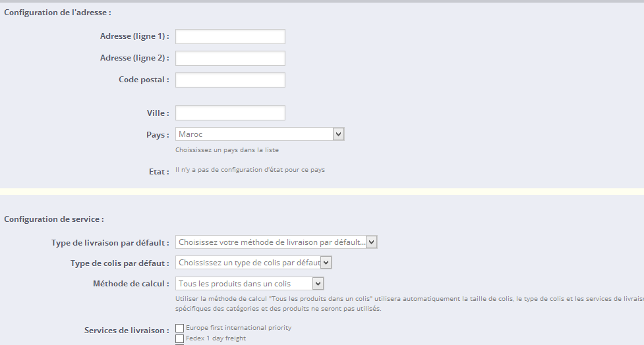
Task: Click the 'Code postal :' label
Action: pyautogui.click(x=144, y=80)
